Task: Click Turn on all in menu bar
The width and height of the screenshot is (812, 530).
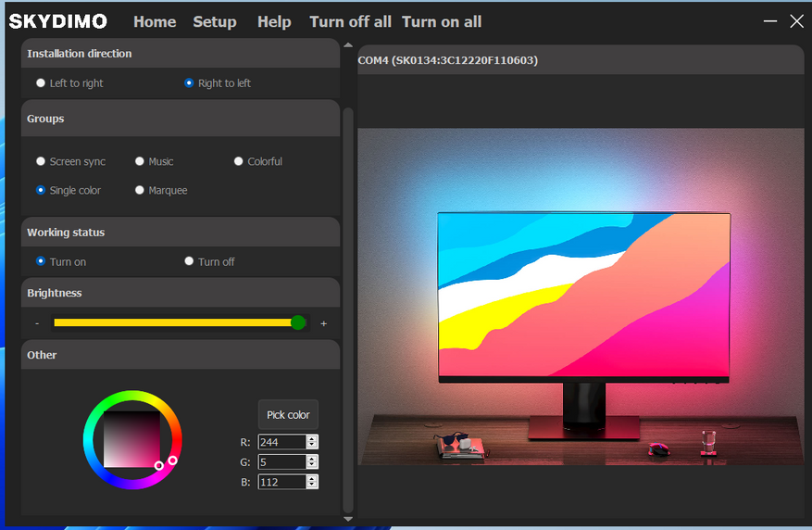Action: click(442, 21)
